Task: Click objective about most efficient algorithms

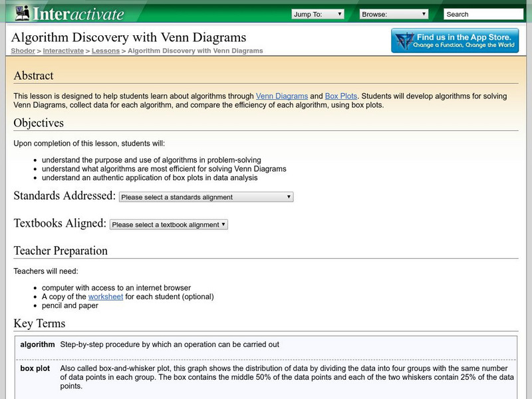Action: pos(164,169)
